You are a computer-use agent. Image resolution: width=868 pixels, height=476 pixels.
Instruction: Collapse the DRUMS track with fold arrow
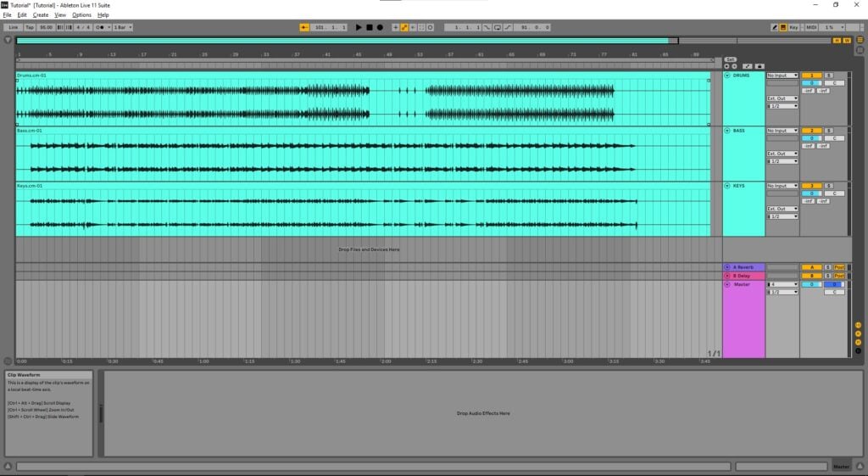click(x=727, y=76)
